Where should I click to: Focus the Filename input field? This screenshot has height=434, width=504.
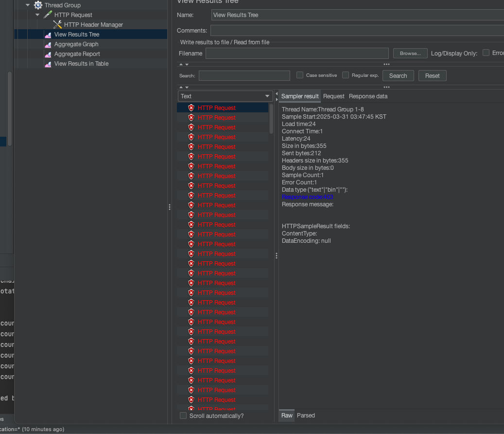point(297,54)
